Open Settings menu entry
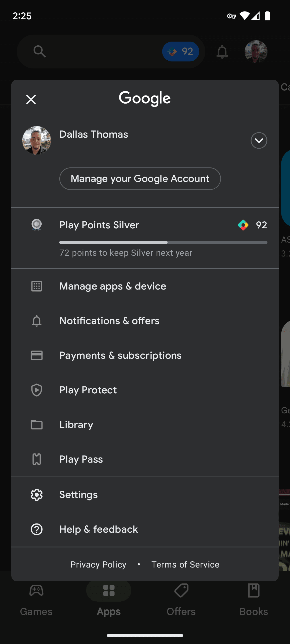This screenshot has width=290, height=644. coord(145,495)
